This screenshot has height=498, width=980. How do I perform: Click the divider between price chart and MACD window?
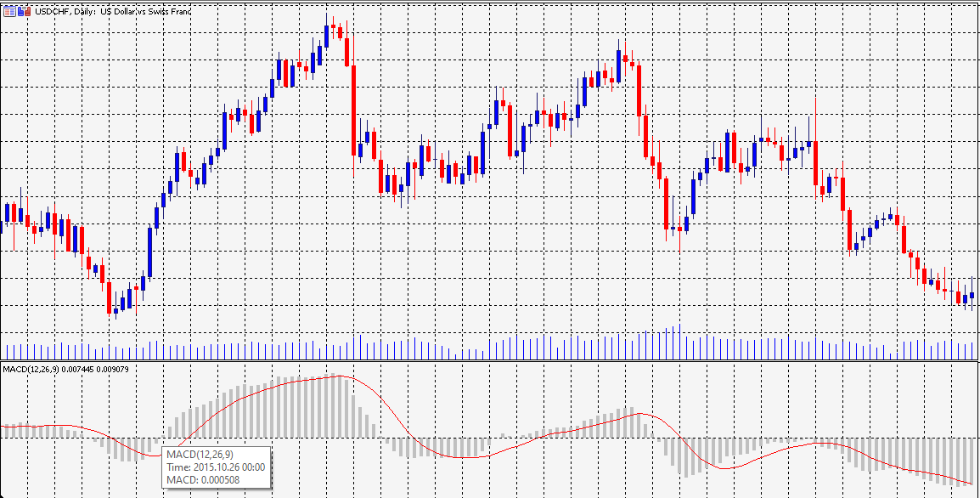(490, 362)
